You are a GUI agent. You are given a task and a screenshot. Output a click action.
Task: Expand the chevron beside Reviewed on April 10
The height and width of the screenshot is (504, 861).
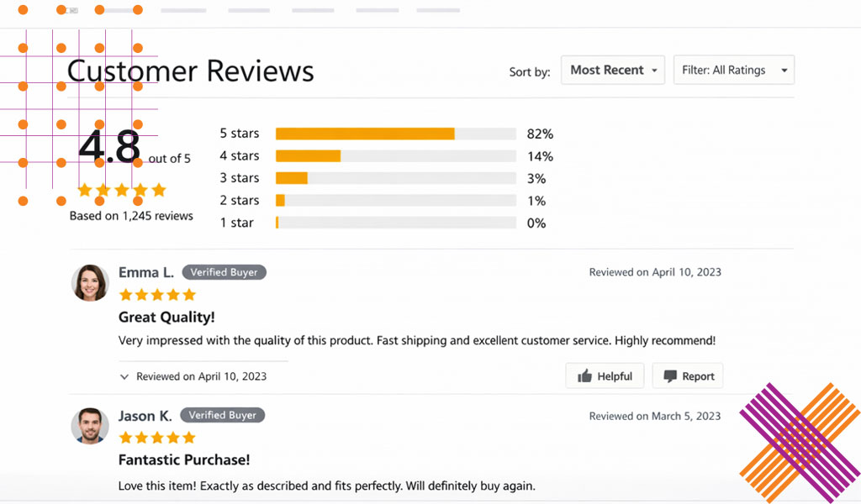[124, 377]
